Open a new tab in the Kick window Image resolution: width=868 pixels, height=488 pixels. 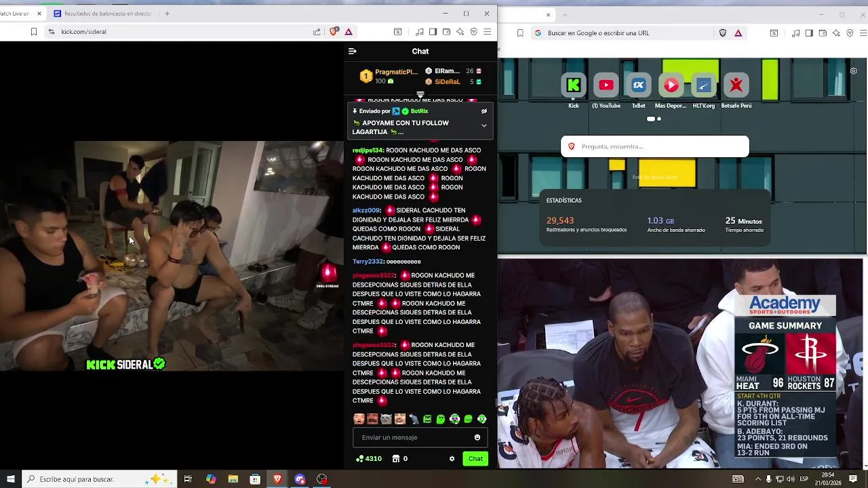coord(167,14)
